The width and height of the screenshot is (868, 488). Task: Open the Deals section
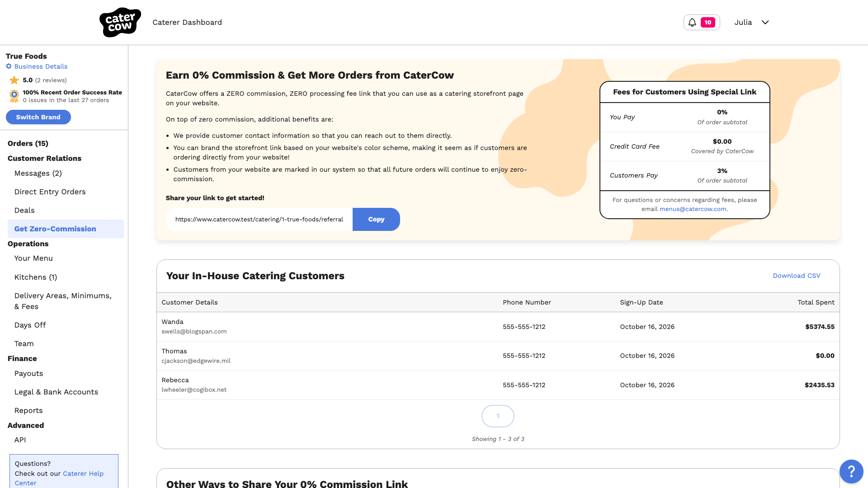pos(24,210)
